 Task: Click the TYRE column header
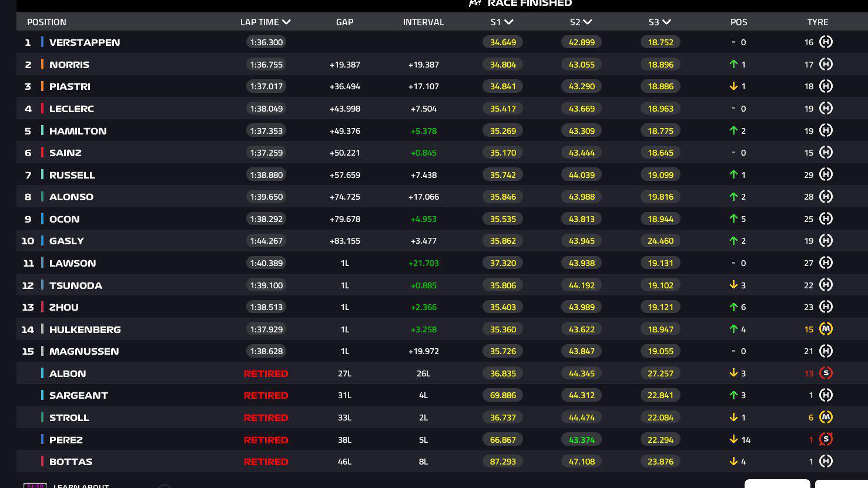pos(817,22)
